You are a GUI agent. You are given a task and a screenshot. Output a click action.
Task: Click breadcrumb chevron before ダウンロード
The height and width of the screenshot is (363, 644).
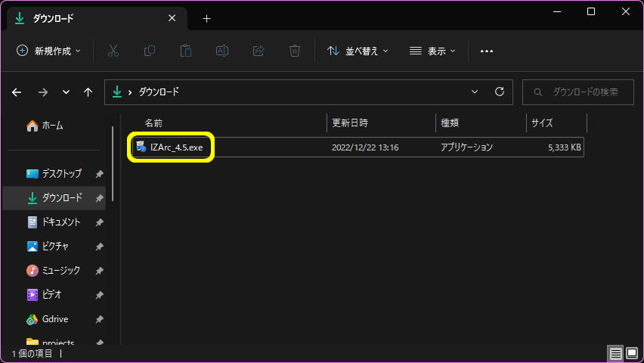[x=130, y=92]
